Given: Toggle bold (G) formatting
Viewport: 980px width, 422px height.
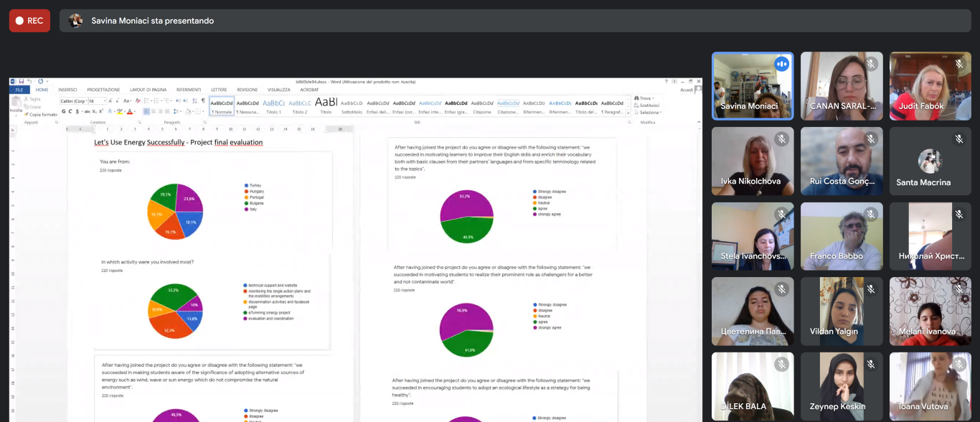Looking at the screenshot, I should (x=63, y=111).
